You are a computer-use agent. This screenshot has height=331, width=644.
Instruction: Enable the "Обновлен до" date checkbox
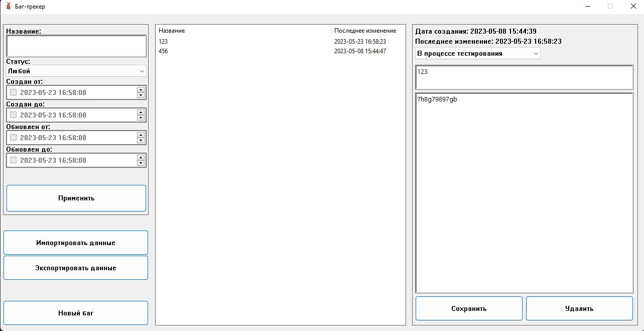tap(13, 160)
